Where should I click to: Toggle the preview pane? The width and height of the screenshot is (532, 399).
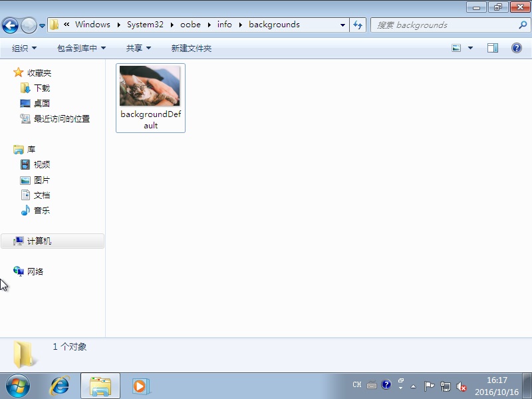coord(493,48)
